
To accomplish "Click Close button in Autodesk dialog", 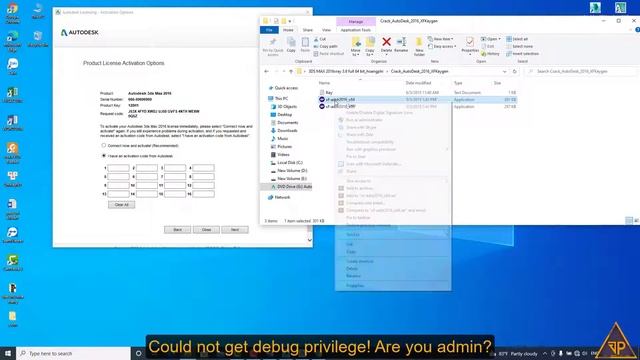I will tap(206, 230).
